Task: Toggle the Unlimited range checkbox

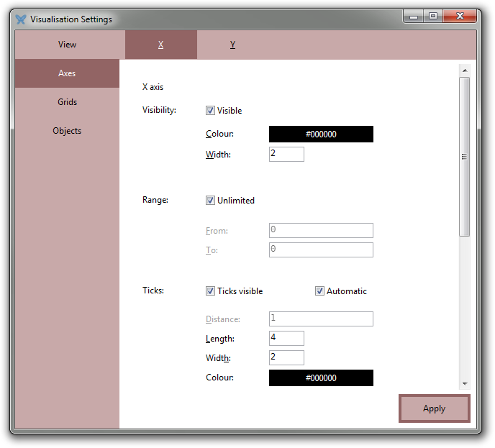Action: [211, 201]
